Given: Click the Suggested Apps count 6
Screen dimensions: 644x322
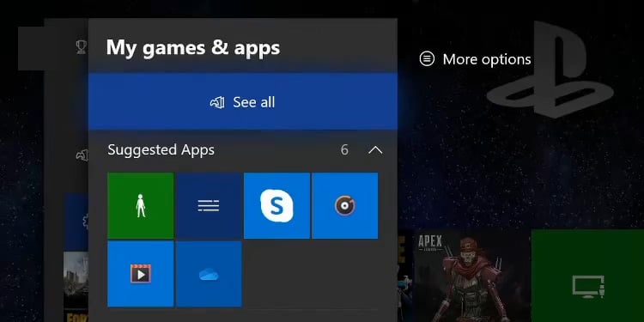Looking at the screenshot, I should [344, 150].
